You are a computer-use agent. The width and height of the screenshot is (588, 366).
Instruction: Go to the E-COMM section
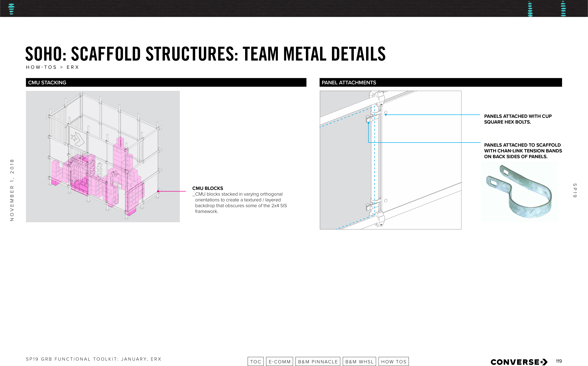click(279, 361)
